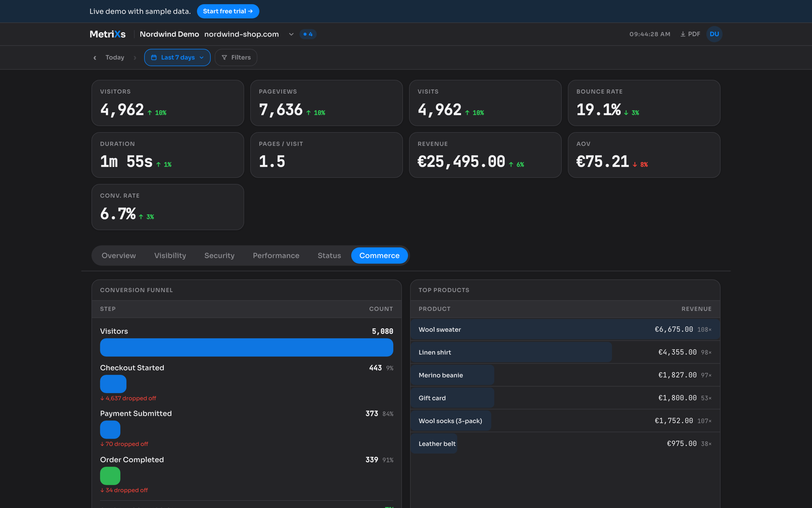The width and height of the screenshot is (812, 508).
Task: Click Start free trial button
Action: coord(228,11)
